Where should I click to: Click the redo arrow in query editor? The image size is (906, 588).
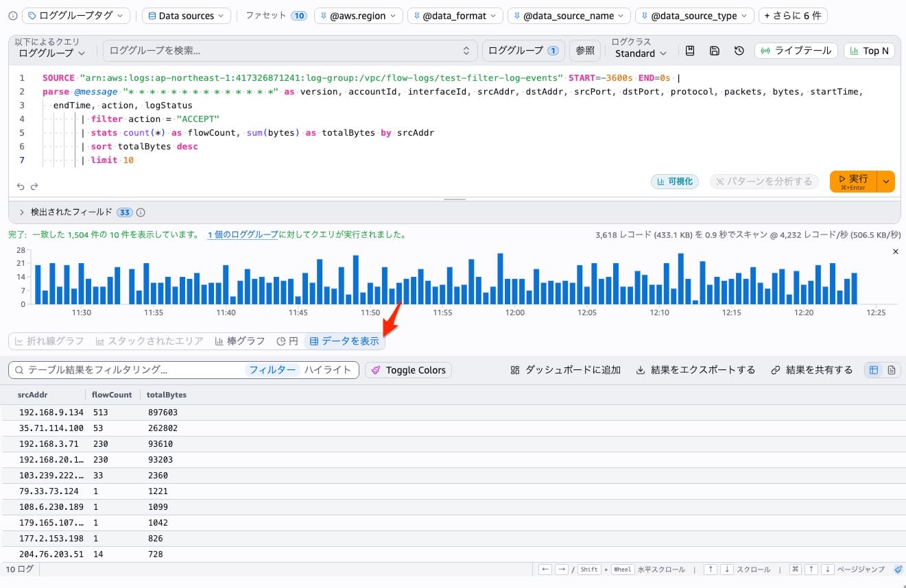(34, 186)
